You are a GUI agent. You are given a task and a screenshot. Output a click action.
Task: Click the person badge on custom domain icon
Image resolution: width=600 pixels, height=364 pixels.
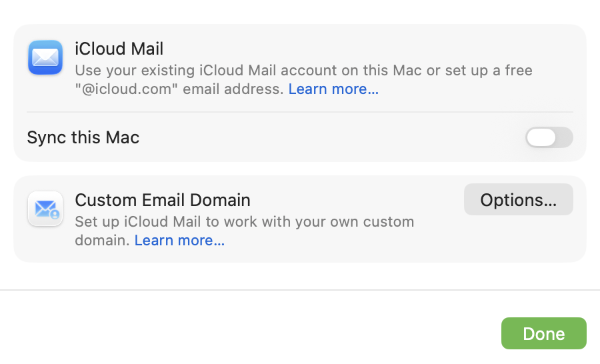tap(55, 215)
